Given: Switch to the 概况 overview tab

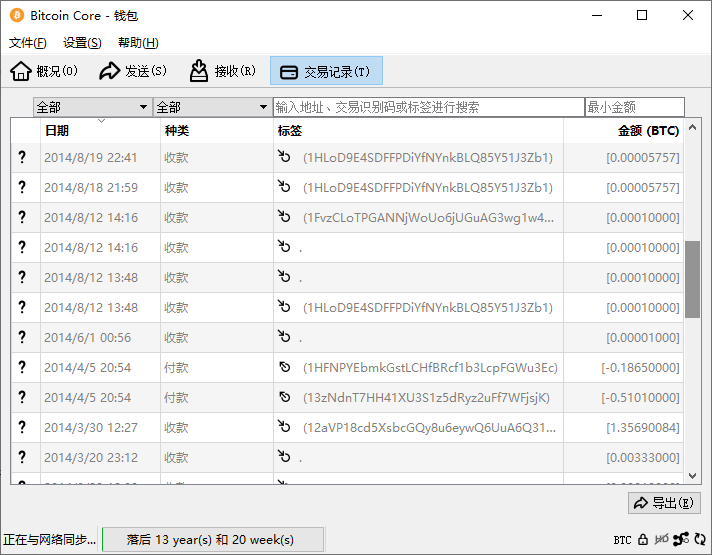Looking at the screenshot, I should 45,71.
